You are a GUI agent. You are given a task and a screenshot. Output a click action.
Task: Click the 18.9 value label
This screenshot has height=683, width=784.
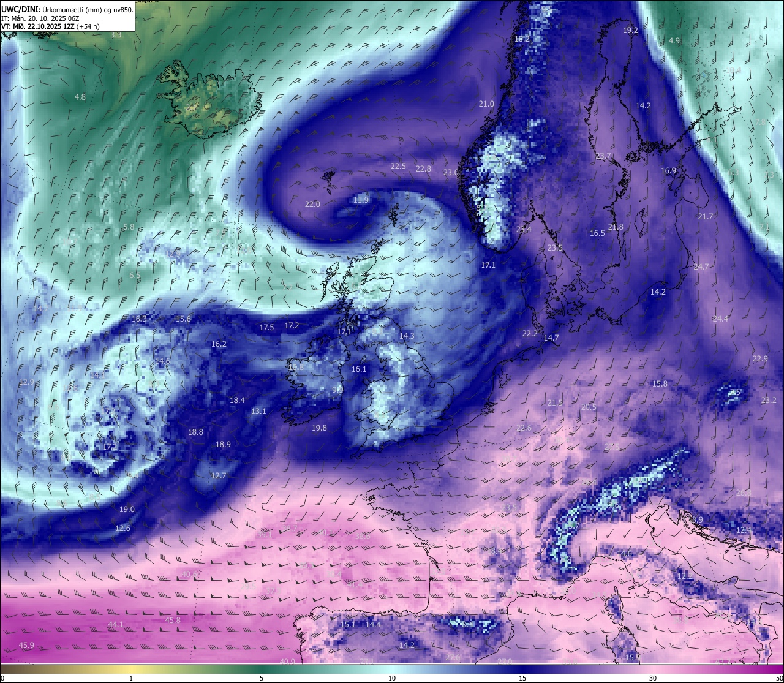(x=223, y=444)
